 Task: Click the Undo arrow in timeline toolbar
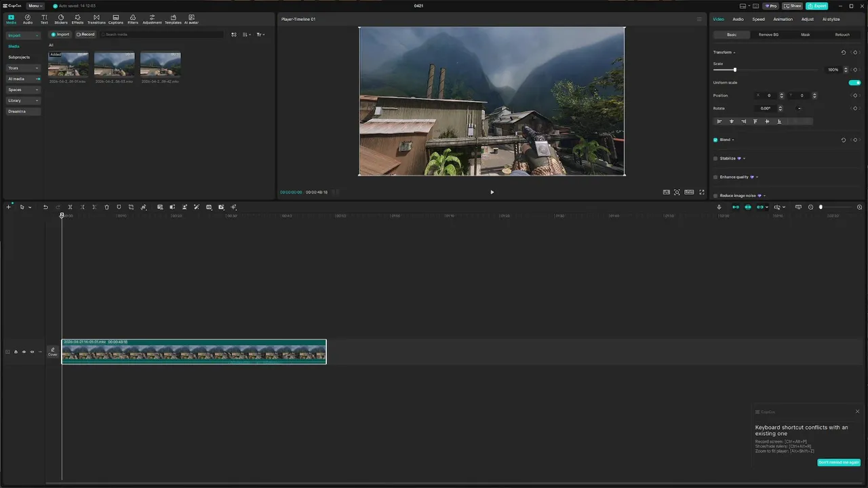[x=45, y=207]
